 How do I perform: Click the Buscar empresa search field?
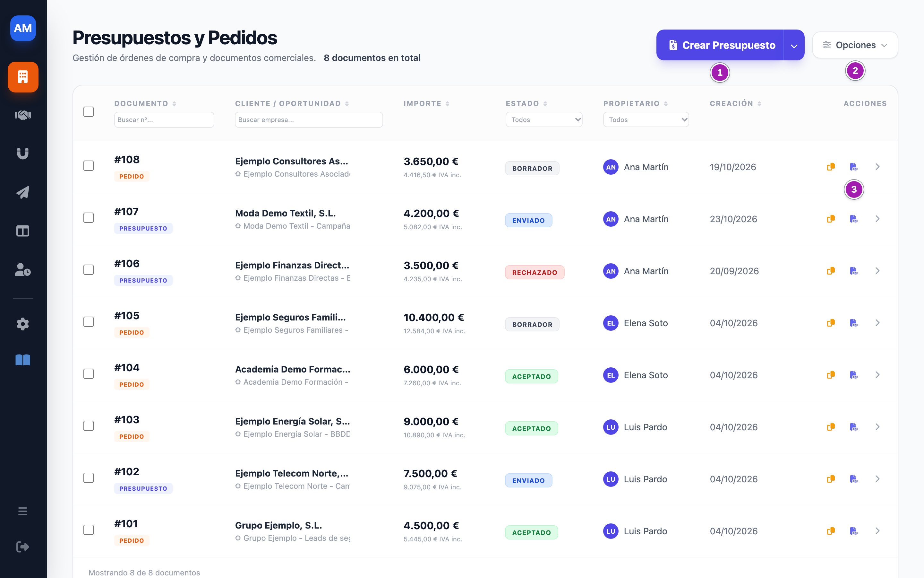tap(309, 120)
